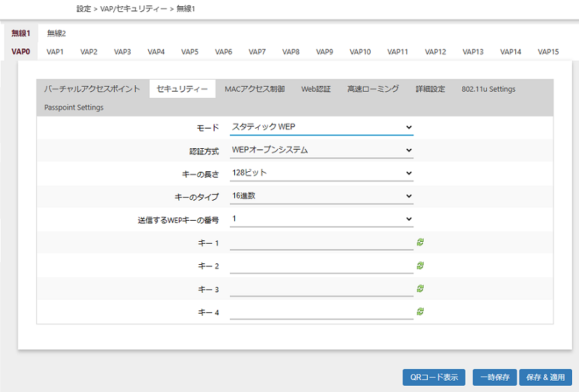Click the キー 1 input field
This screenshot has height=392, width=579.
322,242
